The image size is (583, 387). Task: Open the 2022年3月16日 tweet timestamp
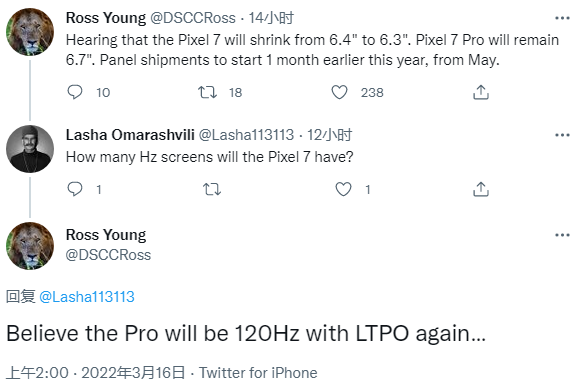click(x=133, y=373)
